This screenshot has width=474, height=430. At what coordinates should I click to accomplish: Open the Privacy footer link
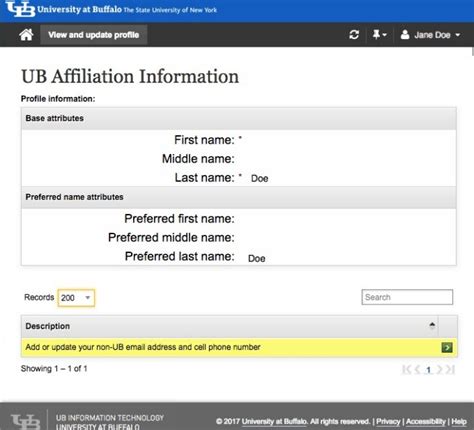[388, 422]
